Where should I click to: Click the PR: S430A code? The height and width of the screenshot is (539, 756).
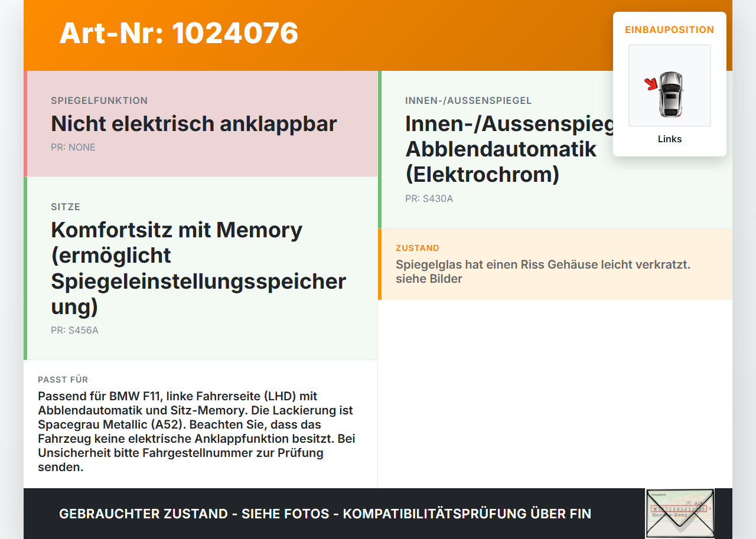tap(429, 199)
